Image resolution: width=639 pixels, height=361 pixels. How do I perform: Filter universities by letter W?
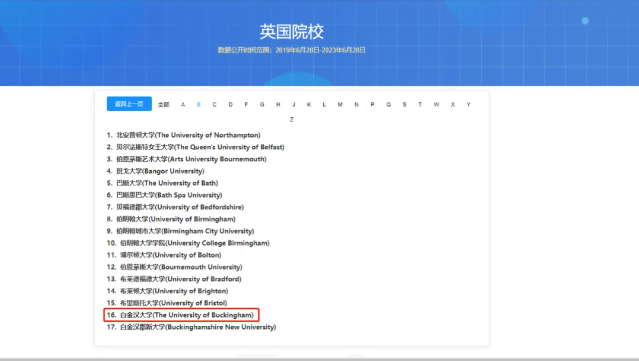coord(436,105)
